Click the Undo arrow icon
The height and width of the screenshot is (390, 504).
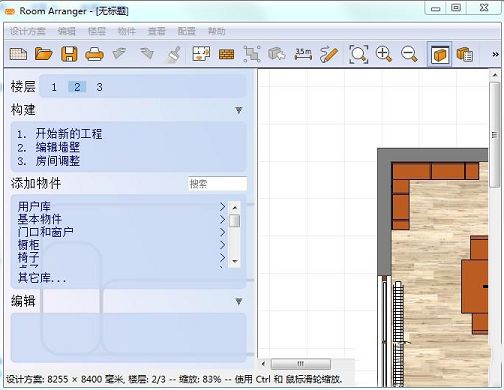119,53
